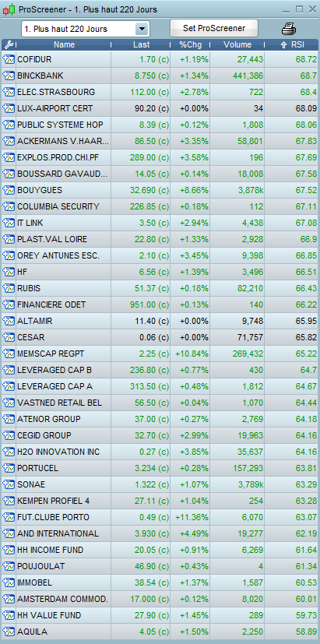Select KEMPEN PROFIEL 4 name
This screenshot has width=320, height=644.
point(54,501)
